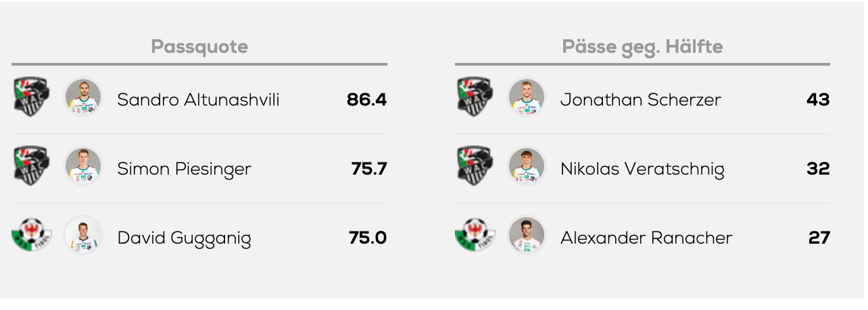Click WAC club logo beside Simon Piesinger

pyautogui.click(x=31, y=167)
